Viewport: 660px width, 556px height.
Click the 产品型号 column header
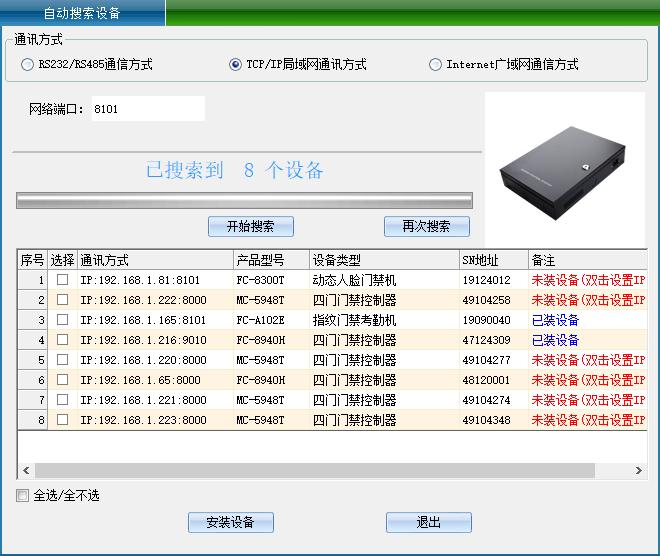coord(270,260)
